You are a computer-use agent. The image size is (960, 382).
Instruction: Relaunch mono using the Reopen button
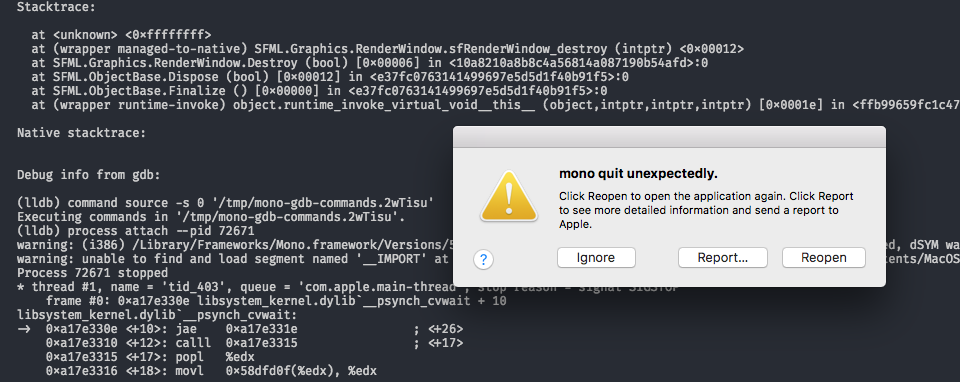pyautogui.click(x=823, y=258)
